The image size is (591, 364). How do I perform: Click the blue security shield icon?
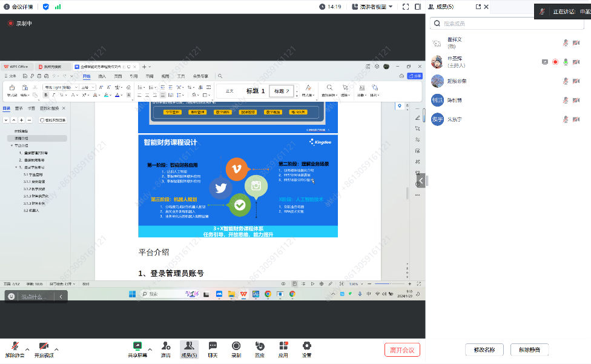46,7
